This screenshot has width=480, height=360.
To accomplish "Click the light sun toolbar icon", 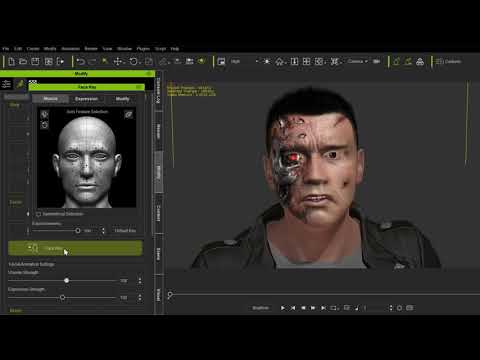I will (x=267, y=62).
